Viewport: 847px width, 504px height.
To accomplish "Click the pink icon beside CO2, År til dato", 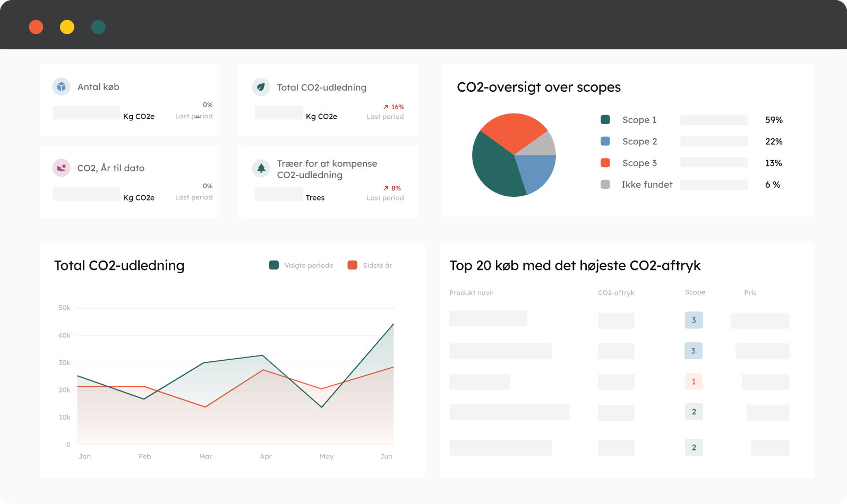I will (x=62, y=168).
